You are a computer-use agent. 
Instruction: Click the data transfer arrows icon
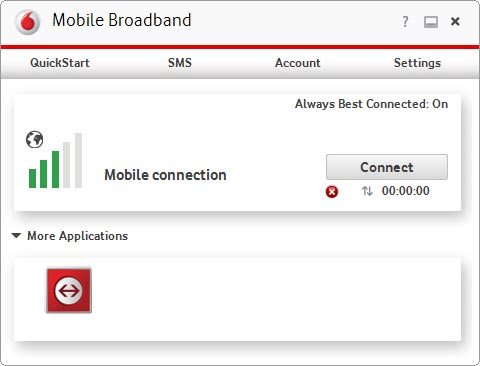click(367, 191)
